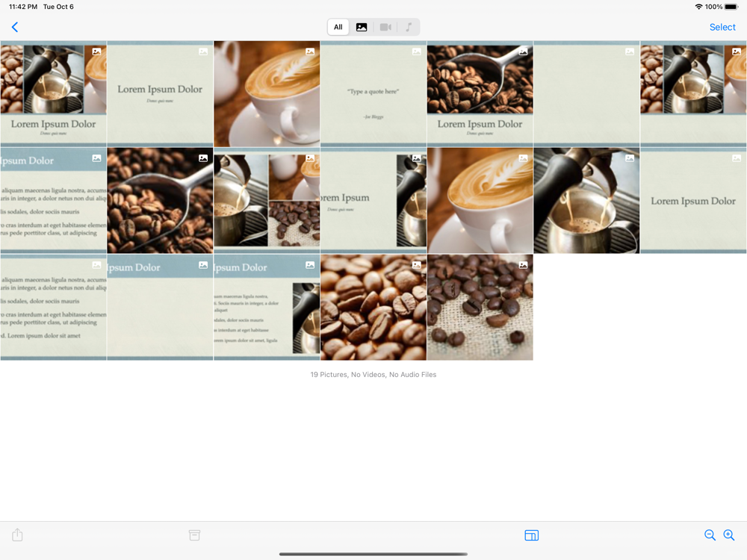The height and width of the screenshot is (560, 747).
Task: Click the '19 Pictures, No Videos' summary text
Action: point(373,375)
